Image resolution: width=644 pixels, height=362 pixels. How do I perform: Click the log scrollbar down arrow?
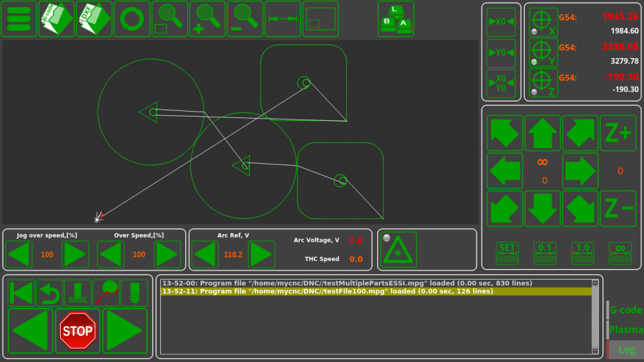click(x=595, y=351)
